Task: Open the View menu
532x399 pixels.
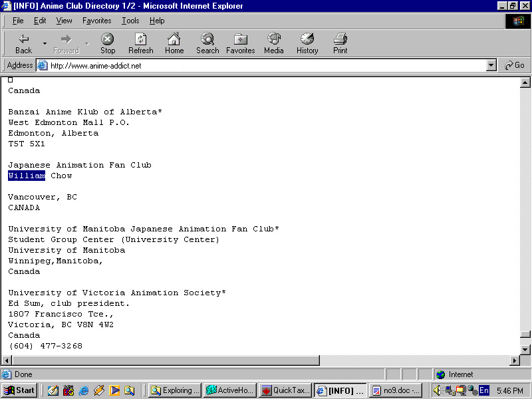Action: coord(64,21)
